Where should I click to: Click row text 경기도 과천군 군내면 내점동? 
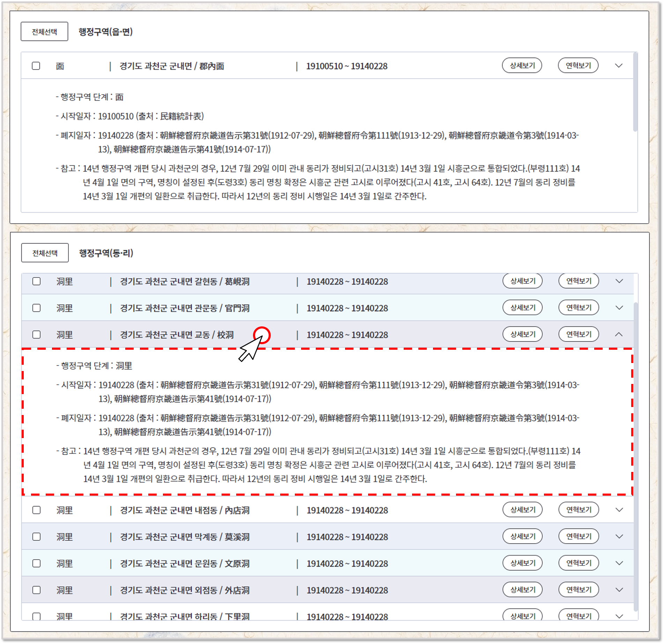pyautogui.click(x=169, y=511)
